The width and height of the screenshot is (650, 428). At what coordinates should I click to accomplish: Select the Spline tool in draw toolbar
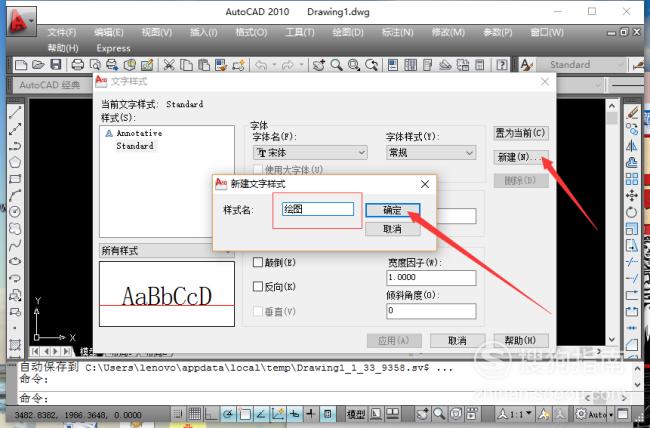15,245
